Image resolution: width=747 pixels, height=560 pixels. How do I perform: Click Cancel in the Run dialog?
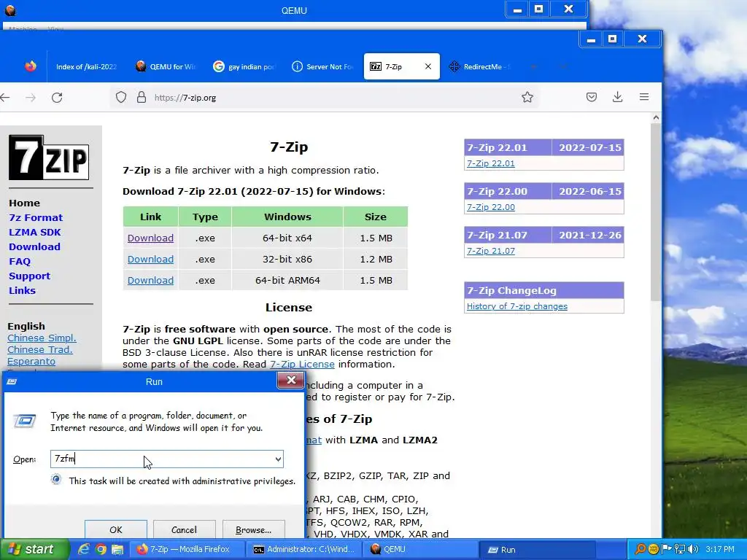184,529
